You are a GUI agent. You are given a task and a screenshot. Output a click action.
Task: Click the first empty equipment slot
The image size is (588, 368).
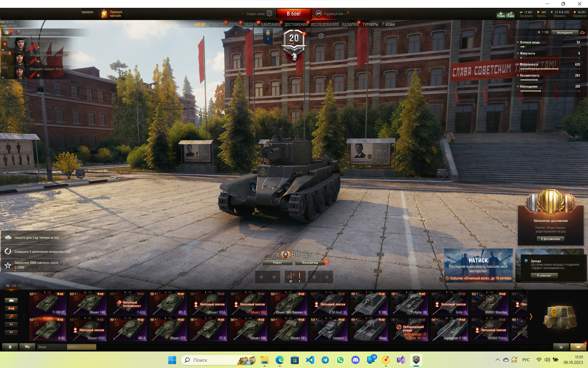click(261, 277)
